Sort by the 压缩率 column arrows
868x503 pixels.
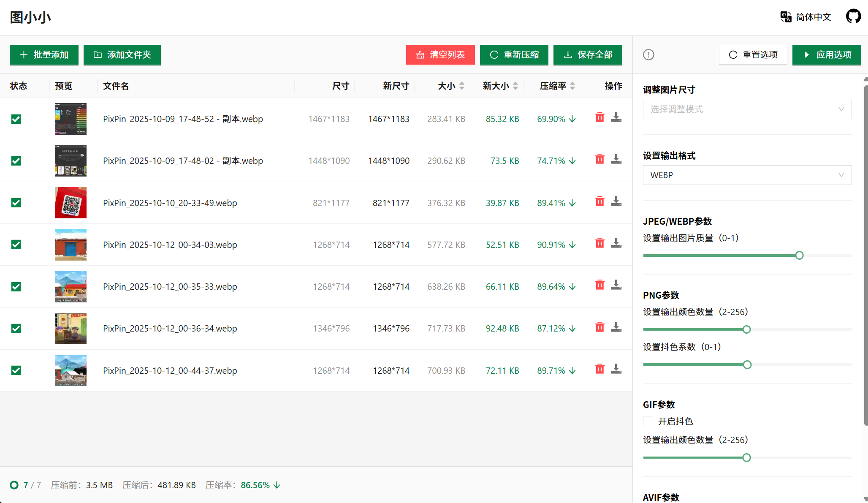coord(572,86)
